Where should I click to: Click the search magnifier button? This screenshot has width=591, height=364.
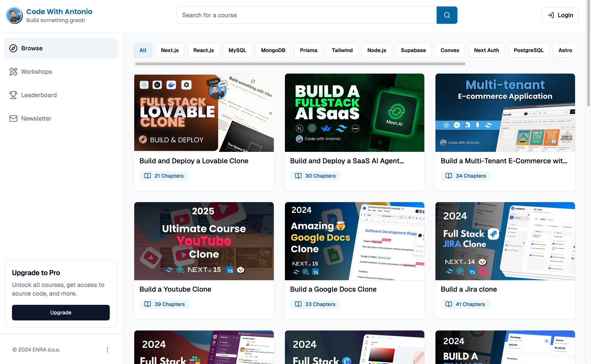(447, 15)
